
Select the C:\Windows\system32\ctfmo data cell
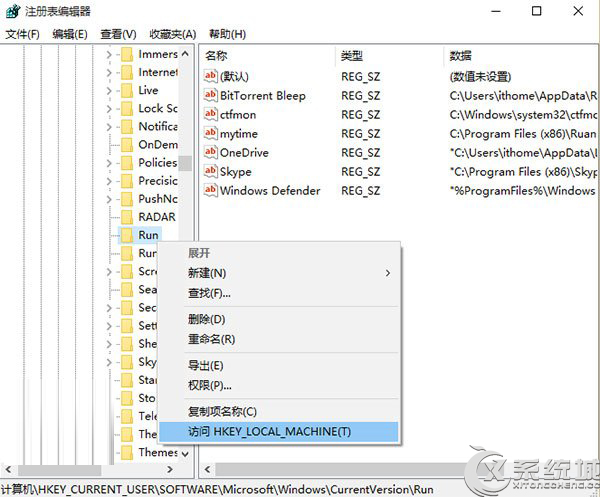tap(523, 114)
